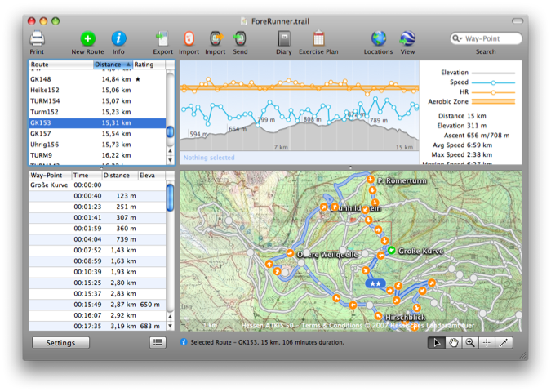The image size is (551, 392).
Task: Open the Locations globe icon
Action: click(x=379, y=38)
